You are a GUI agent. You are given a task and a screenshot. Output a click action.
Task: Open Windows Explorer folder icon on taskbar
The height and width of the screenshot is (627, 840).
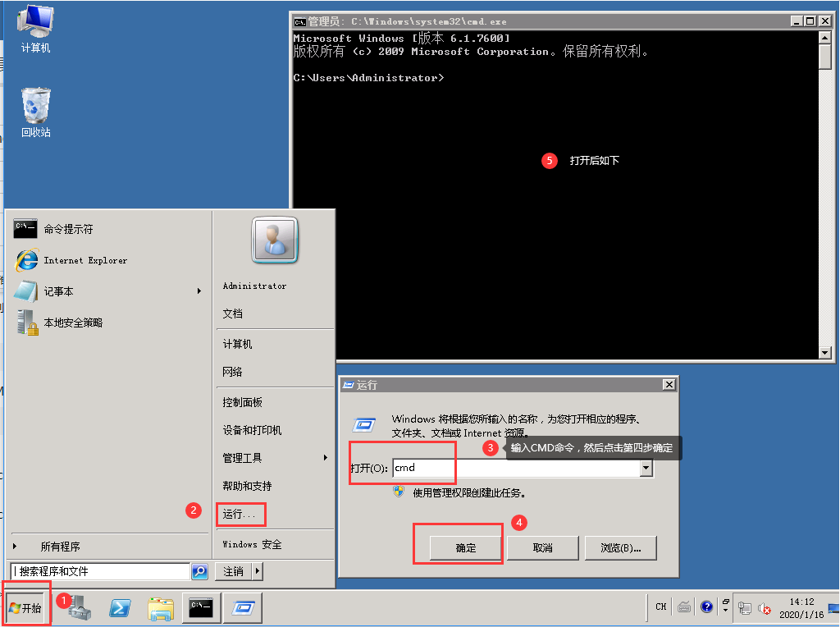(161, 607)
